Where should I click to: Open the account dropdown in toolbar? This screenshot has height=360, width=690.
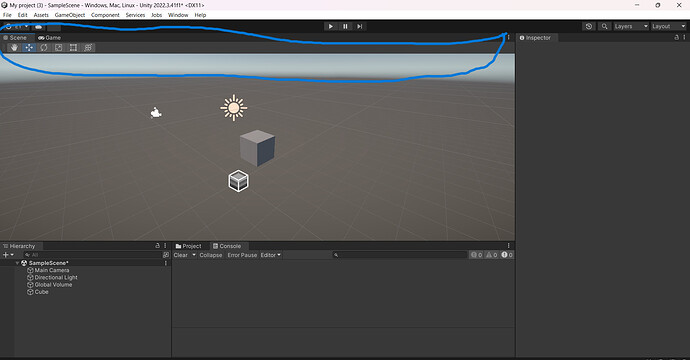pos(18,26)
